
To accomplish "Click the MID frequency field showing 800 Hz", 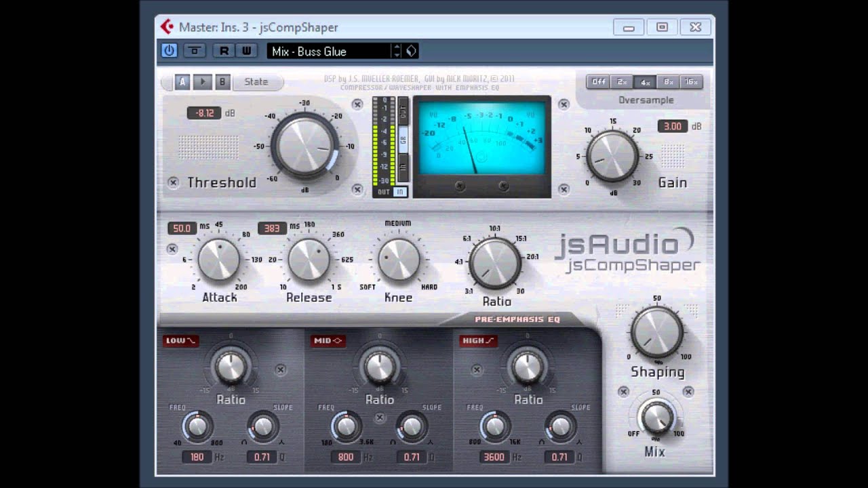I will (x=346, y=457).
